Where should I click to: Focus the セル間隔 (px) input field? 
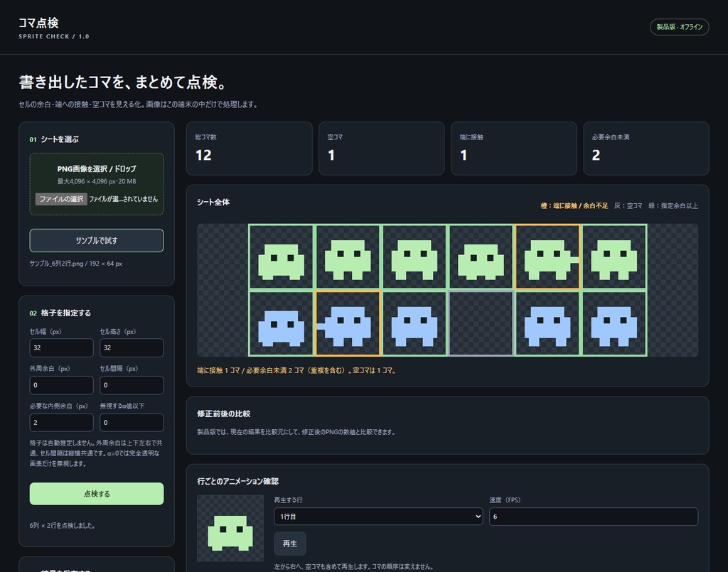click(132, 385)
